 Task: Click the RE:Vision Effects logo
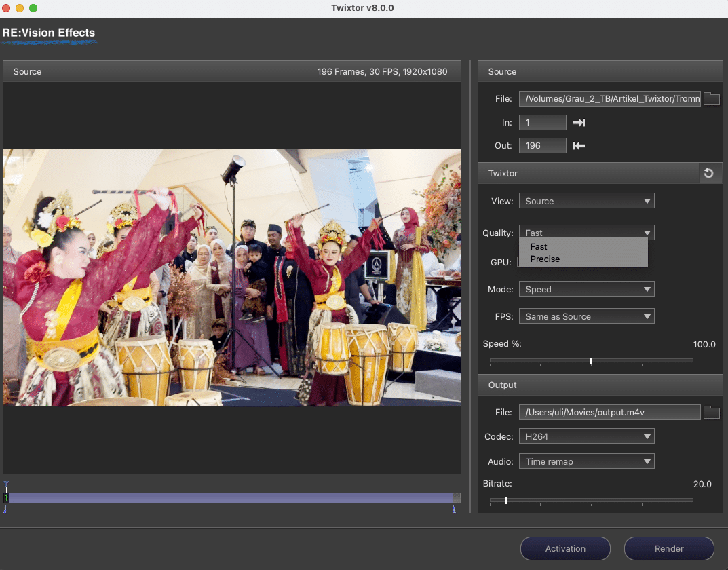coord(49,33)
